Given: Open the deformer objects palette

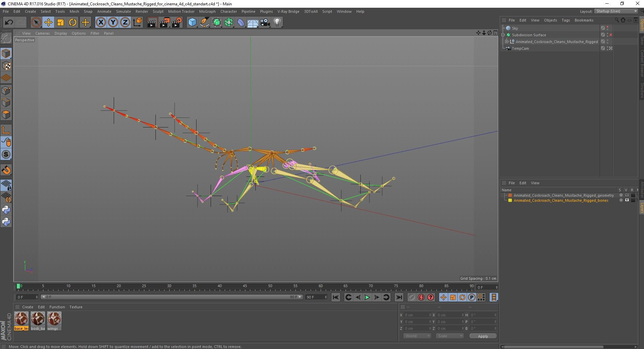Looking at the screenshot, I should 241,23.
